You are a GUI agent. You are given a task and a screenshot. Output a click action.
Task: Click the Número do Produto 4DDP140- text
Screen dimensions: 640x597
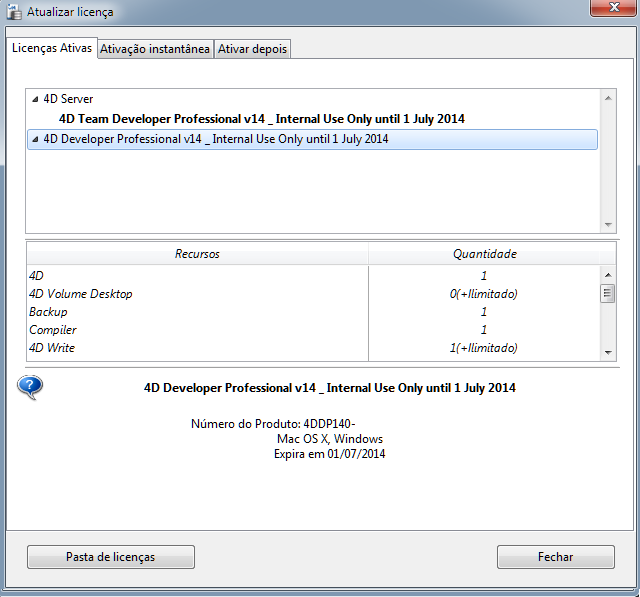click(273, 424)
